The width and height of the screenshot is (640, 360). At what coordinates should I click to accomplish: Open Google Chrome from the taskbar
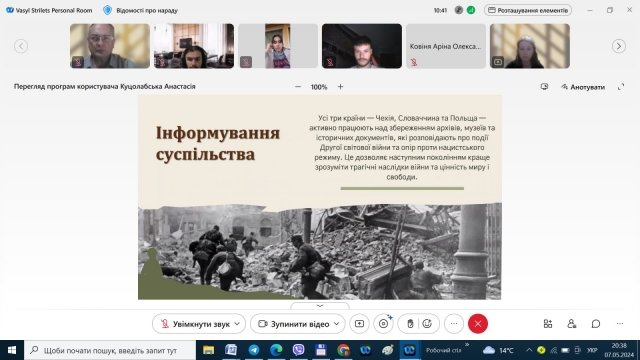click(343, 350)
